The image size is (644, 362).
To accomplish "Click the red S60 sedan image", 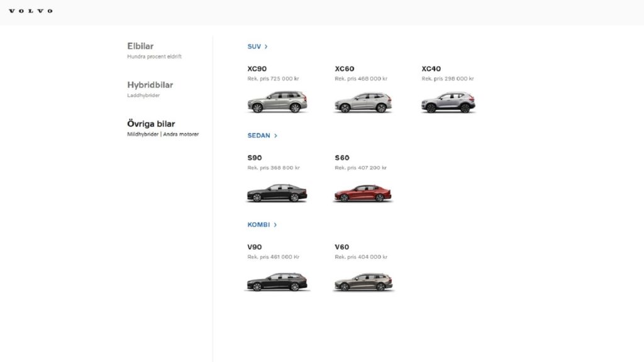I will 363,194.
